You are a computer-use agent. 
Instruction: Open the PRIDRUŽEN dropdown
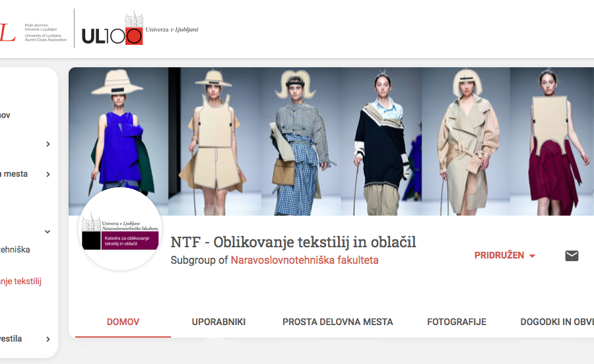(505, 255)
